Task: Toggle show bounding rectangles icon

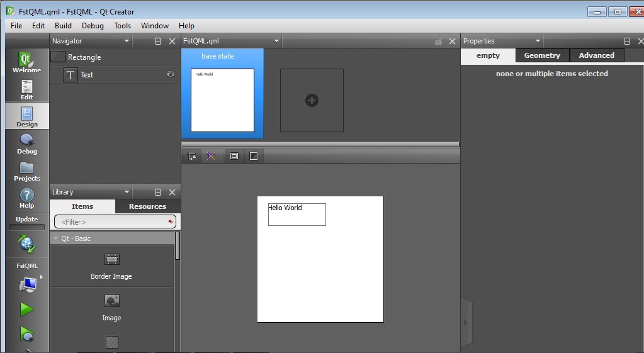Action: (234, 157)
